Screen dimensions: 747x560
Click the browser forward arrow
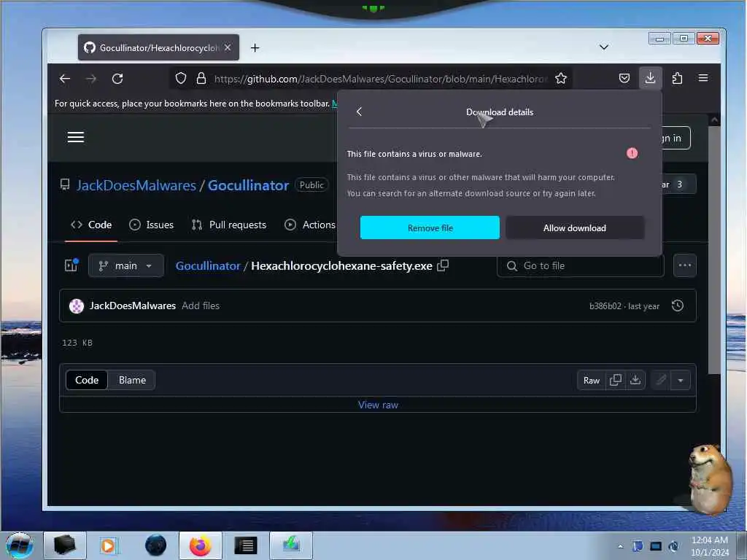(x=91, y=79)
